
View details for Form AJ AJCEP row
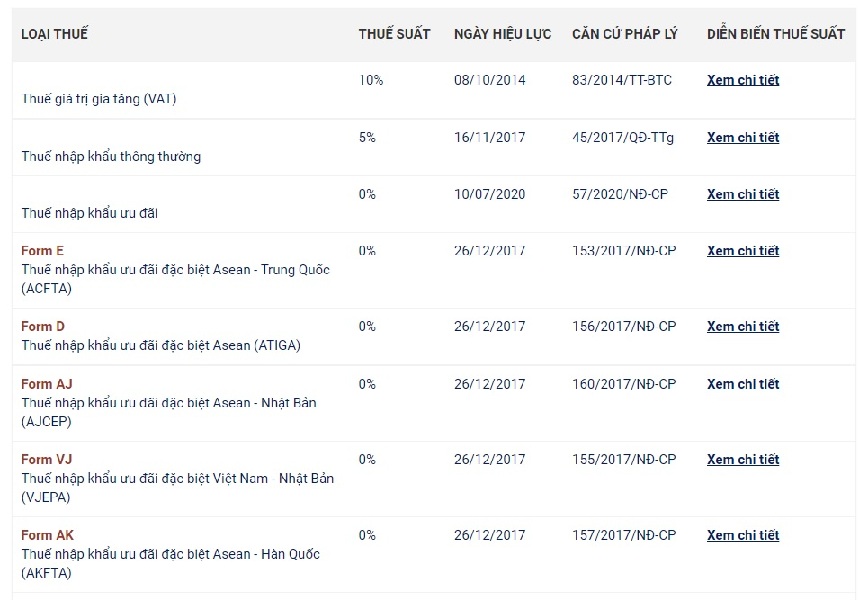[742, 384]
